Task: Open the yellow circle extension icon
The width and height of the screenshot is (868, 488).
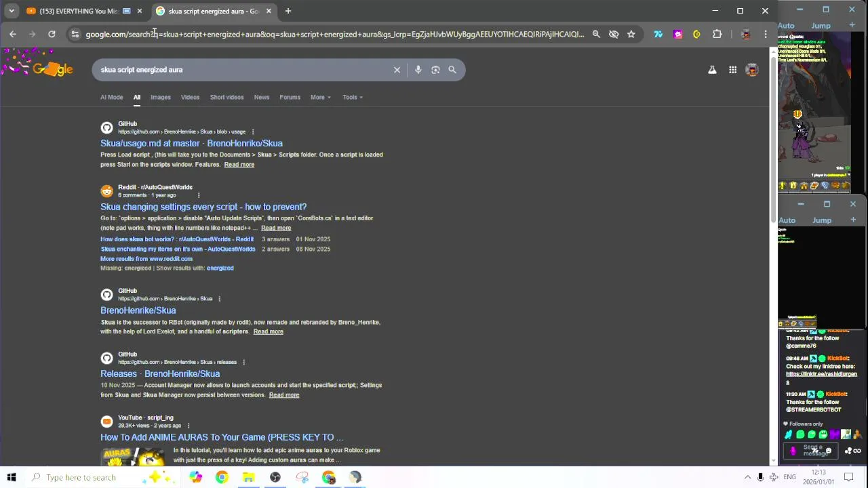Action: tap(696, 34)
